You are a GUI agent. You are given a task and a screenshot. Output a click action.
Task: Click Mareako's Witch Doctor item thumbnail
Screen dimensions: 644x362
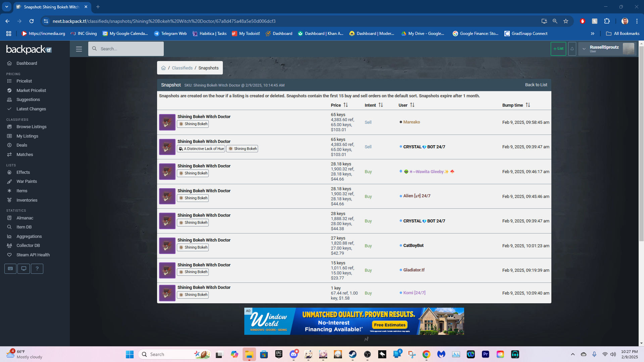pos(167,122)
